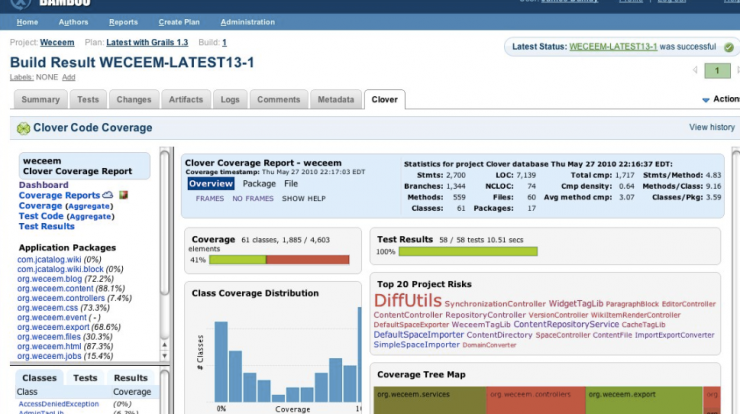The height and width of the screenshot is (414, 740).
Task: Open the Latest with Grails 1.3 plan link
Action: point(147,42)
